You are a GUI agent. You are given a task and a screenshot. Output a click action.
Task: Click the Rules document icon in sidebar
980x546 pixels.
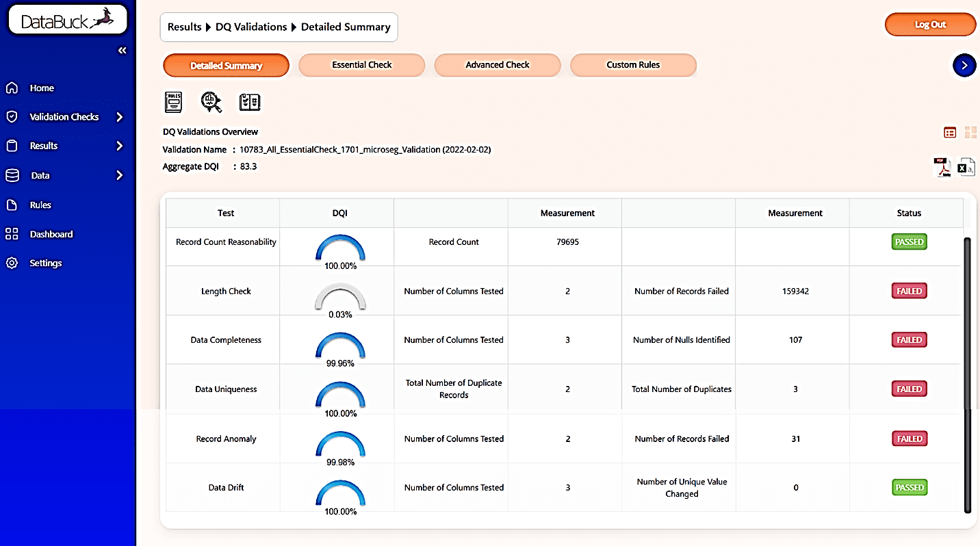[x=12, y=205]
